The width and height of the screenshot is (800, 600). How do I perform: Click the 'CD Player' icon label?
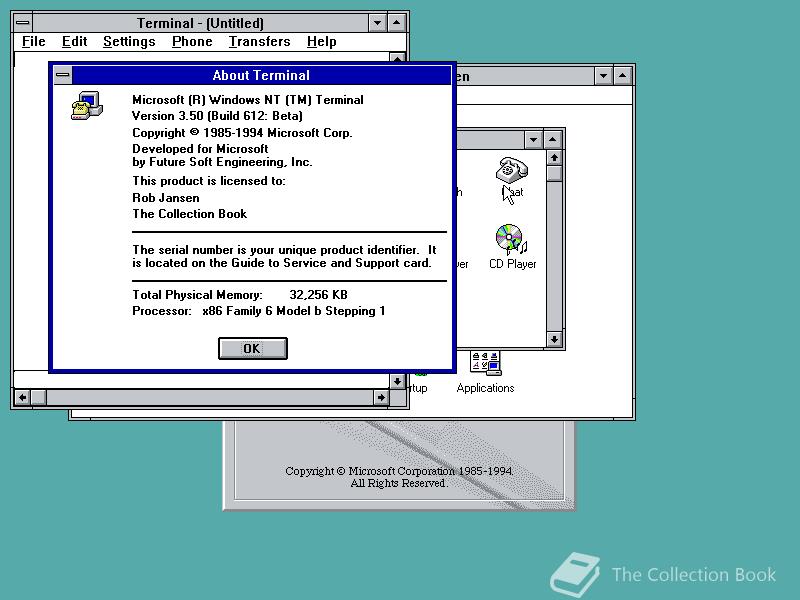[x=512, y=264]
